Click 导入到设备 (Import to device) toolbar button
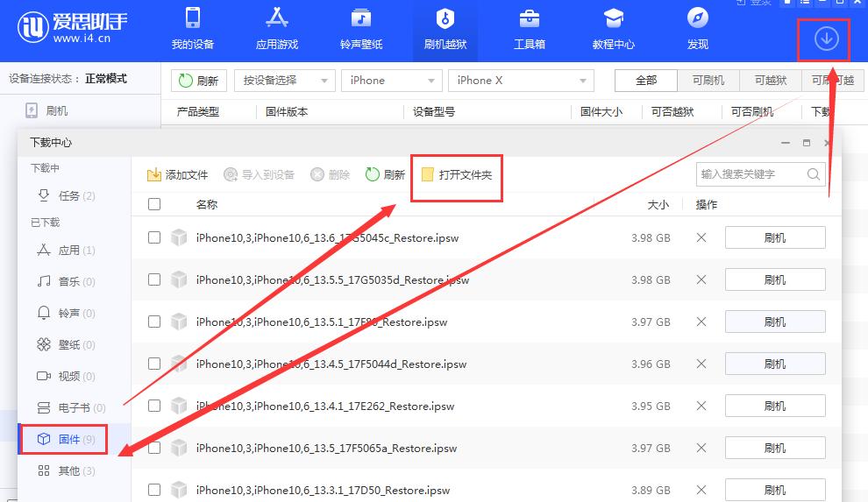The image size is (868, 502). (x=259, y=174)
